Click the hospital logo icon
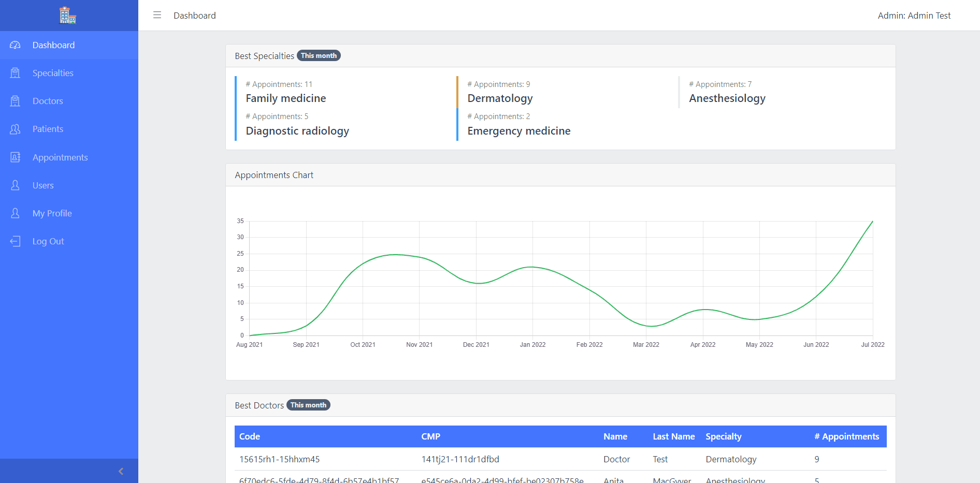Image resolution: width=980 pixels, height=483 pixels. [x=67, y=15]
